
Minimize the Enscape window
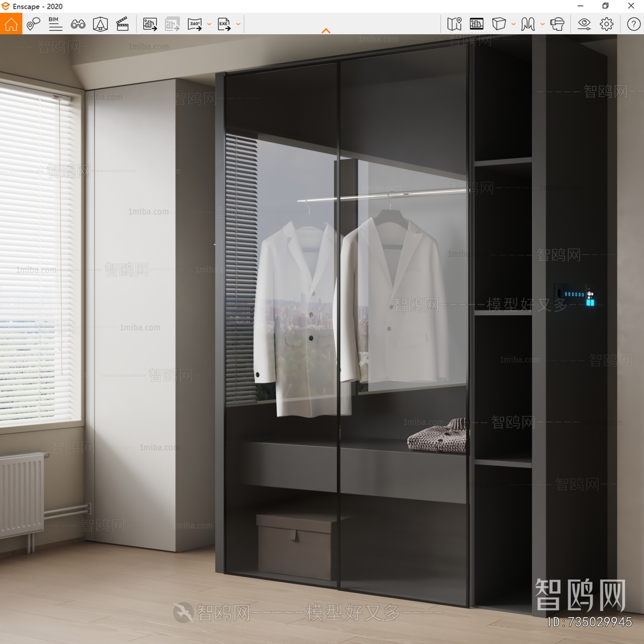pos(580,6)
